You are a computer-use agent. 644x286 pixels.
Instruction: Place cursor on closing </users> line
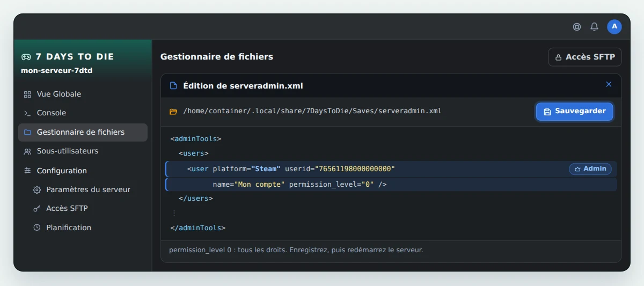(x=196, y=199)
